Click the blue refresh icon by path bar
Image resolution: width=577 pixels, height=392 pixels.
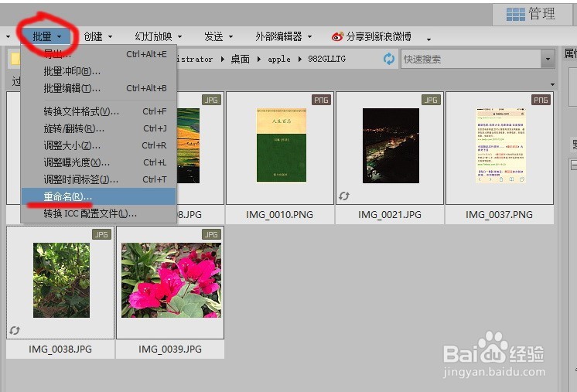(388, 59)
